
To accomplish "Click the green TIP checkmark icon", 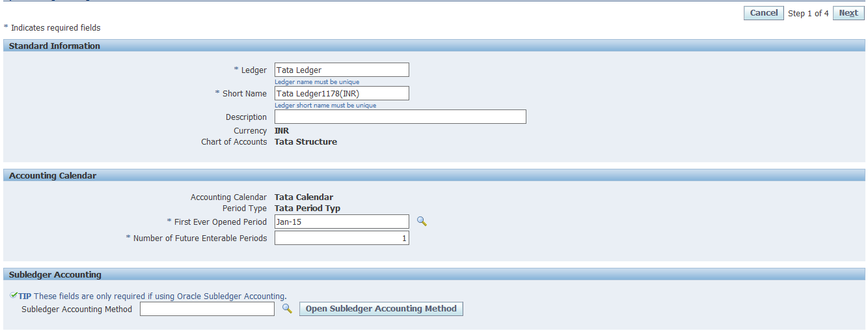I will [14, 296].
